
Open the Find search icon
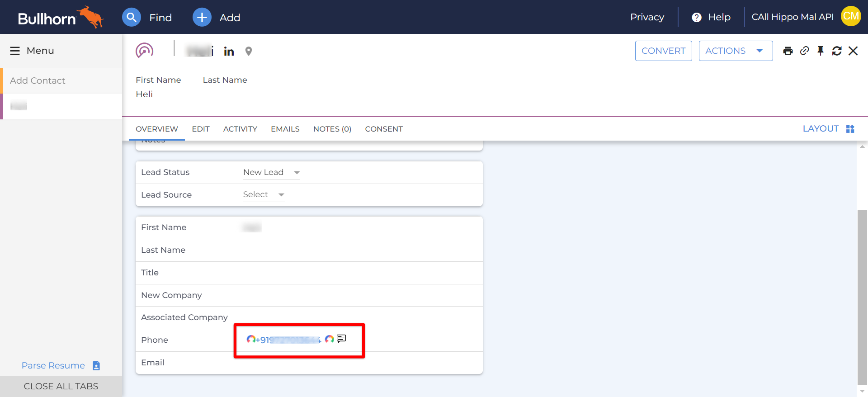[132, 17]
